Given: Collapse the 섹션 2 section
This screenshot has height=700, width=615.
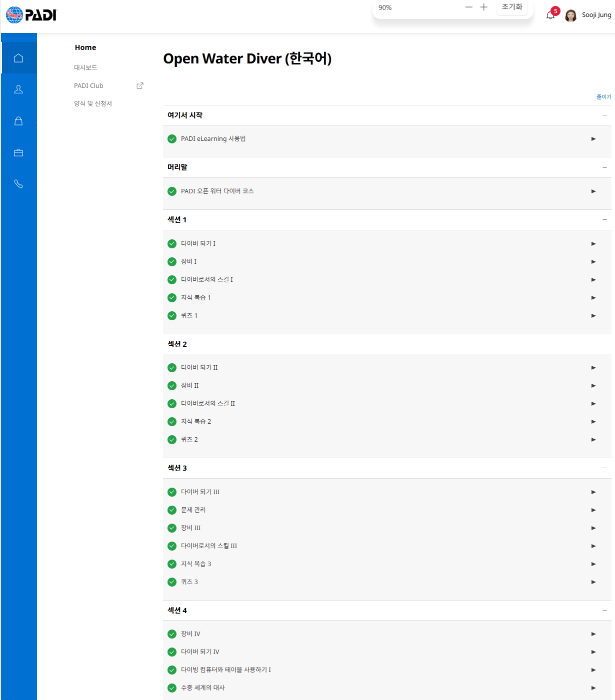Looking at the screenshot, I should pyautogui.click(x=604, y=344).
